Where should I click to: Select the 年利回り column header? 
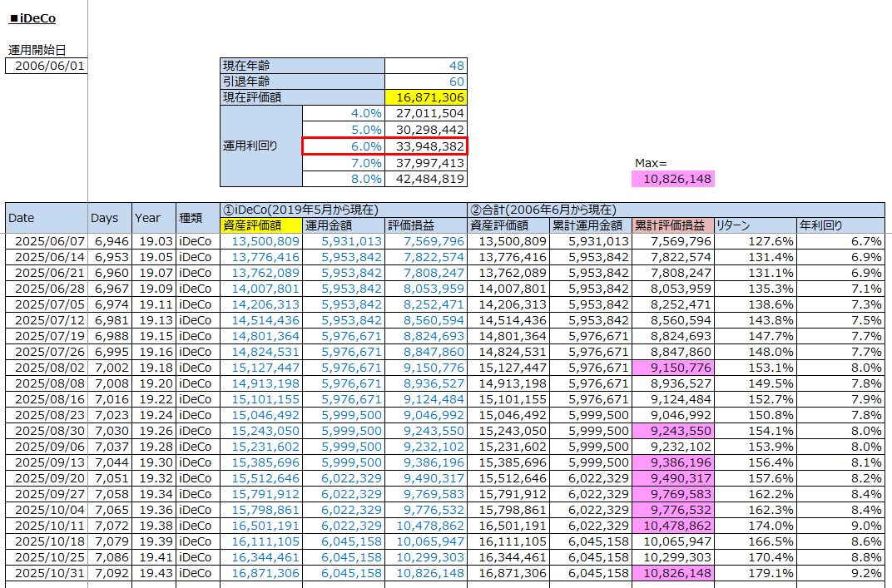[x=840, y=225]
